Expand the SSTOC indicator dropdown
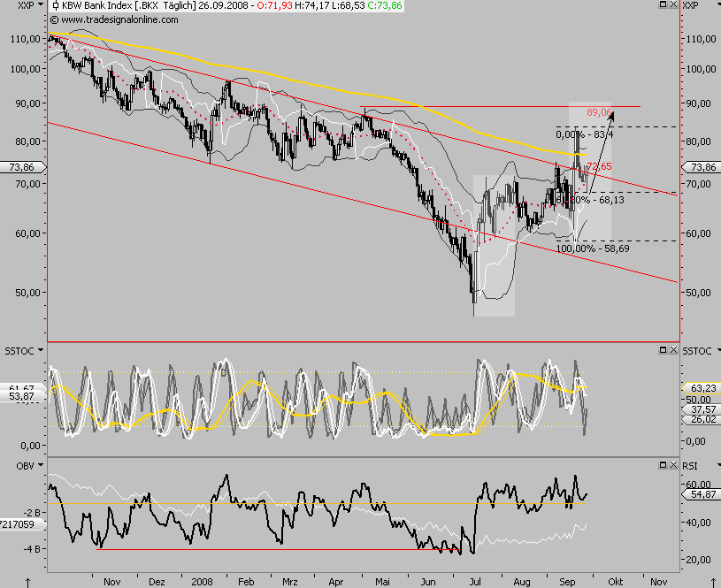Viewport: 721px width, 588px height. [41, 351]
